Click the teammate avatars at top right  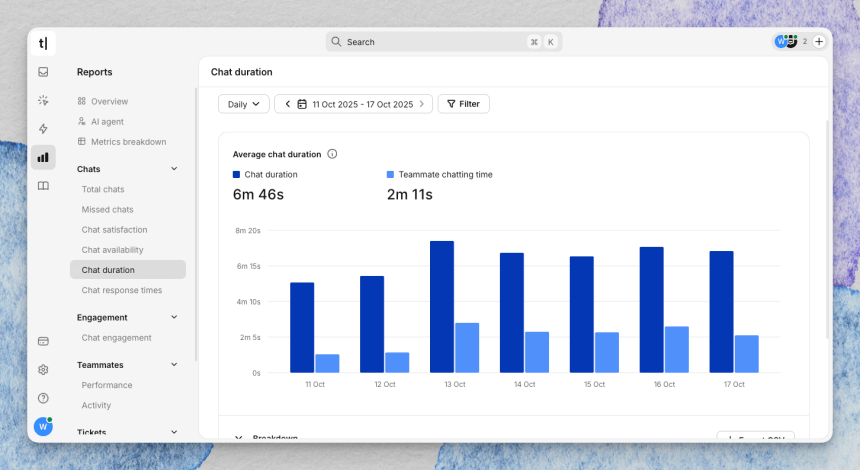[x=786, y=41]
